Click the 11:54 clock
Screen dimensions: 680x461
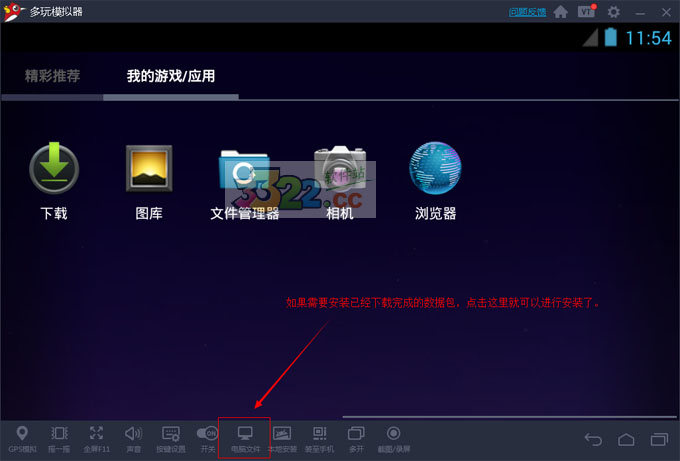[648, 38]
